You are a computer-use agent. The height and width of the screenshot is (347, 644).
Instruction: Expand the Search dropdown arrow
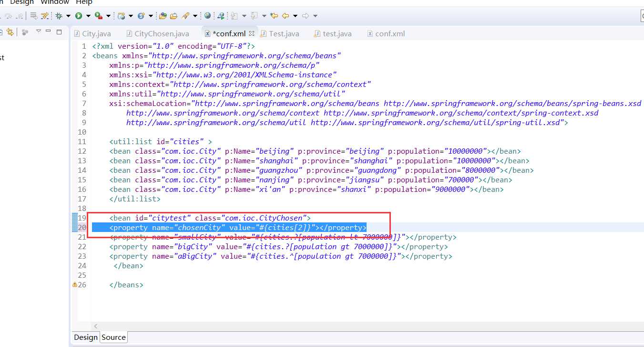(195, 16)
